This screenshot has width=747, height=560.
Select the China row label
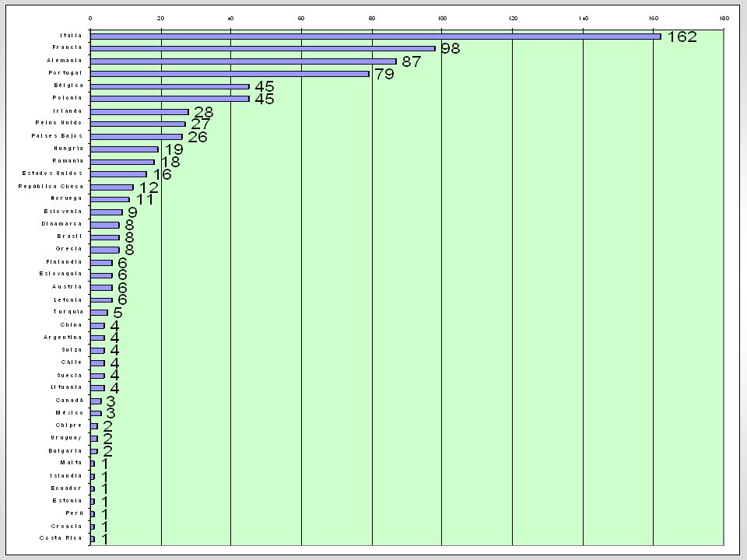point(72,325)
